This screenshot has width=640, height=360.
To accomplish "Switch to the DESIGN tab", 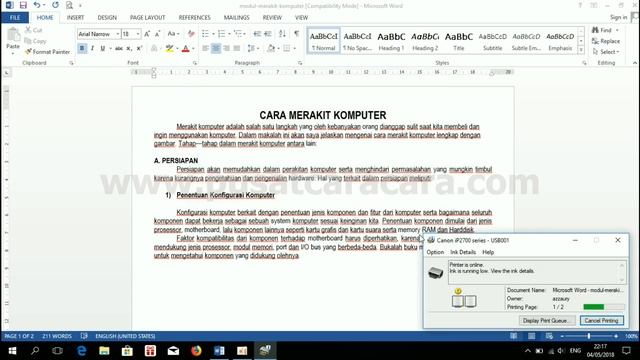I will [107, 18].
